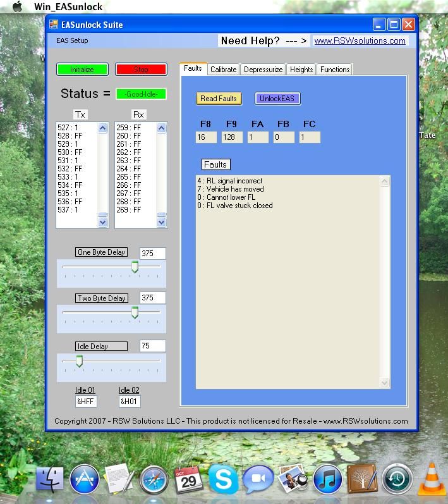This screenshot has width=448, height=504.
Task: Switch to the Faults tab
Action: click(x=193, y=68)
